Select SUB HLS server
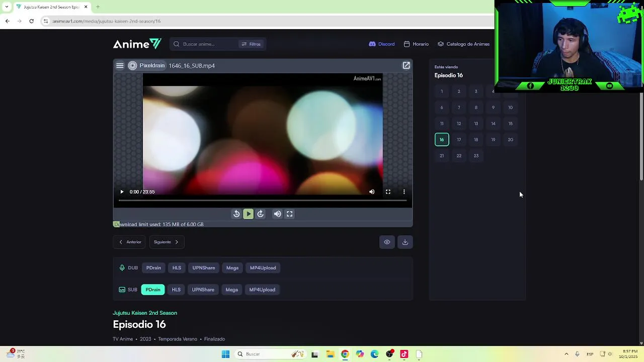This screenshot has height=362, width=644. coord(176,290)
